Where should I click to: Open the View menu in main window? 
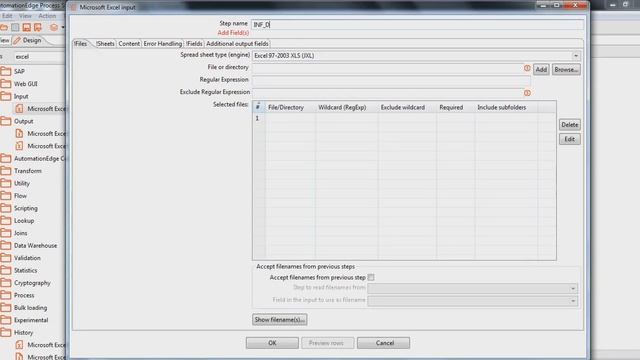pyautogui.click(x=25, y=16)
